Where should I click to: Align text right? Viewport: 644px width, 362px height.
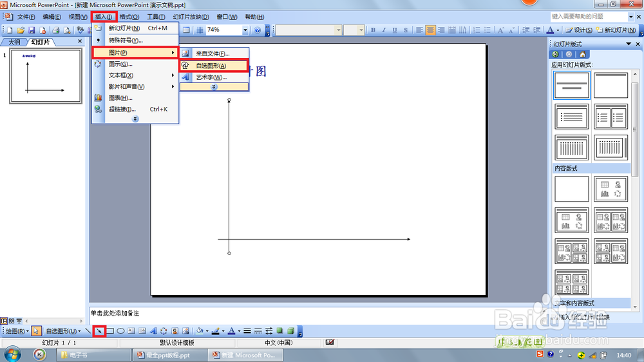441,30
